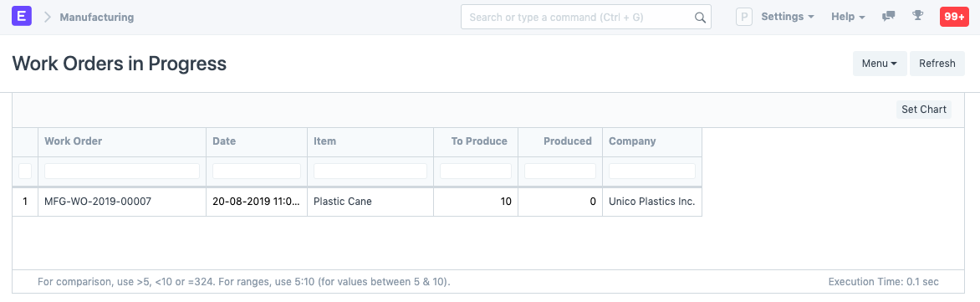Expand the Settings dropdown
This screenshot has height=302, width=980.
coord(788,17)
